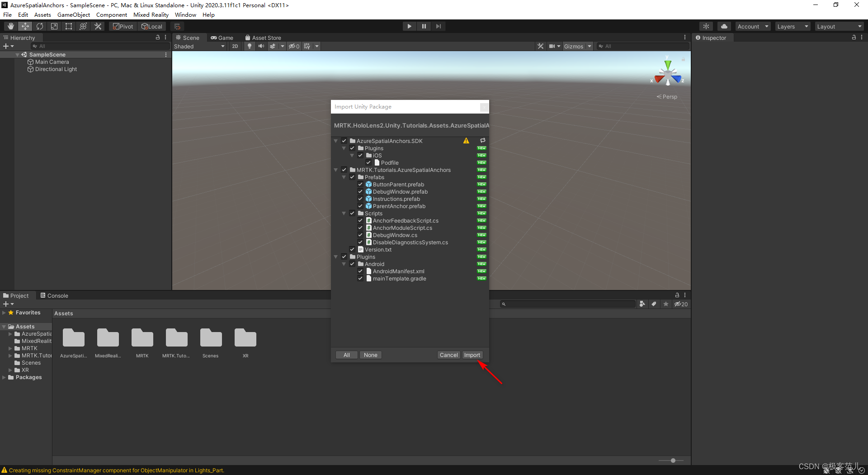
Task: Click the refresh icon in import dialog
Action: (483, 141)
